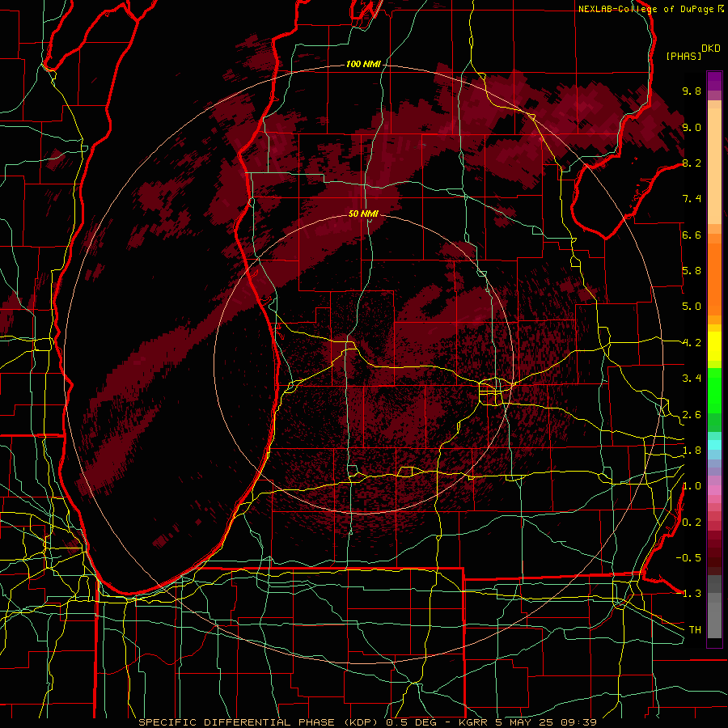
Task: Click the 100 NMI range ring label
Action: point(363,64)
